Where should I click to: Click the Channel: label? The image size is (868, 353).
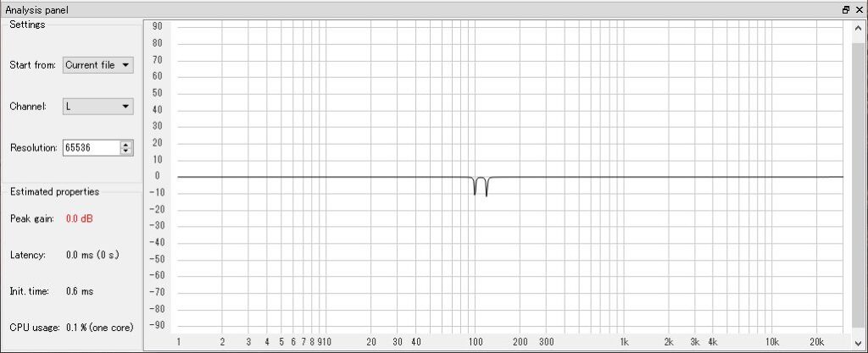(28, 107)
